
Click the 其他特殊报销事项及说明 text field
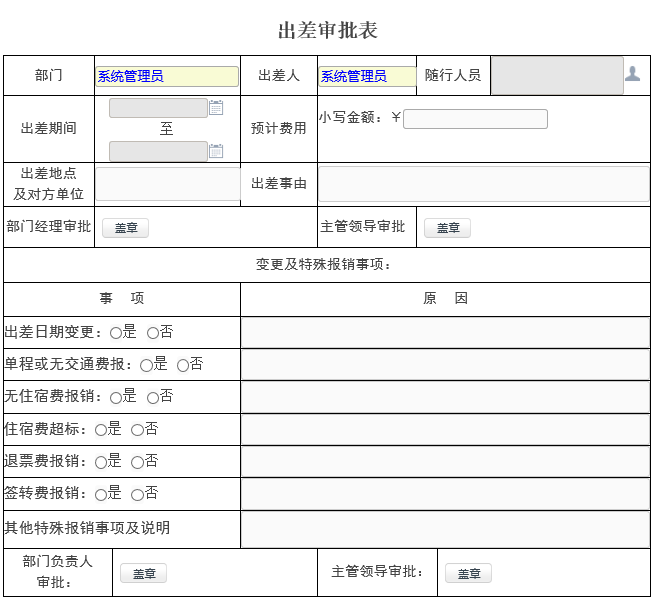[x=445, y=529]
